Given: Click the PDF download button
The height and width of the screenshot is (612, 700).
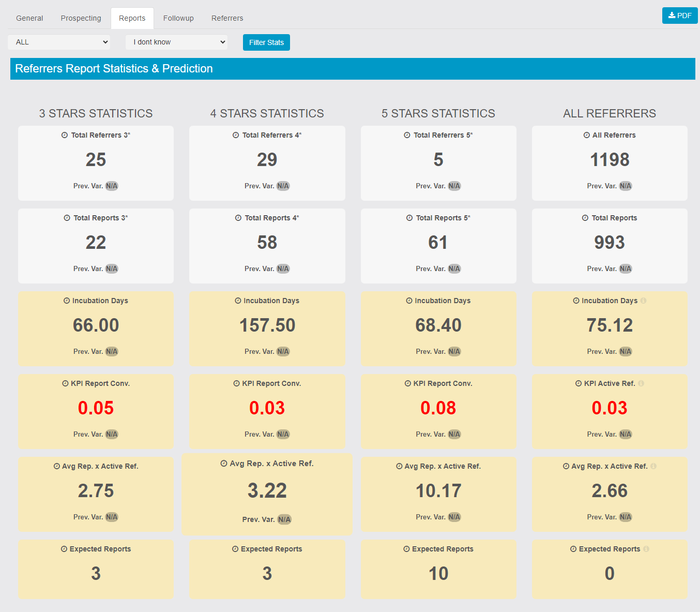Looking at the screenshot, I should tap(679, 16).
